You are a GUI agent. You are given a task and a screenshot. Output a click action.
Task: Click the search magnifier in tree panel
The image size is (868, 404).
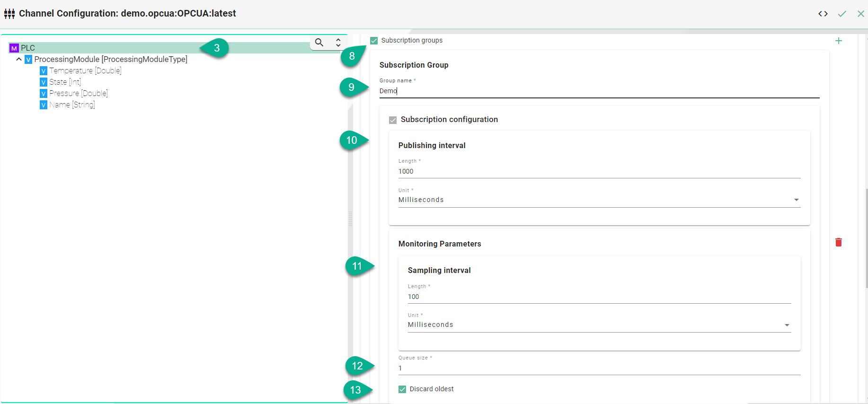(319, 43)
